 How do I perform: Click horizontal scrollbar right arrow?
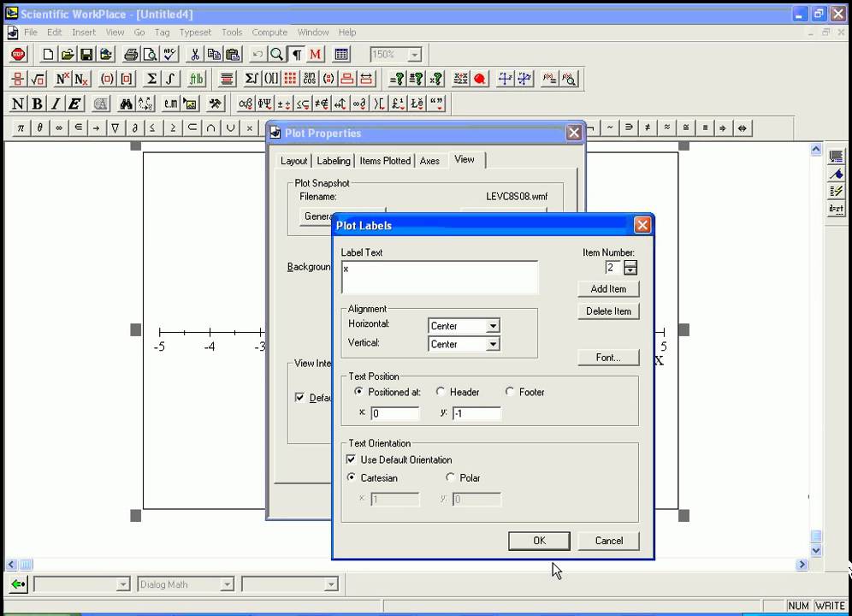[802, 565]
